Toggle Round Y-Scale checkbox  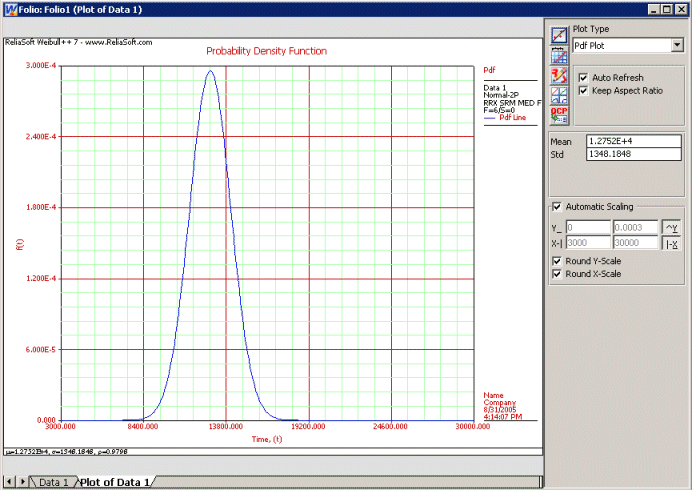557,261
